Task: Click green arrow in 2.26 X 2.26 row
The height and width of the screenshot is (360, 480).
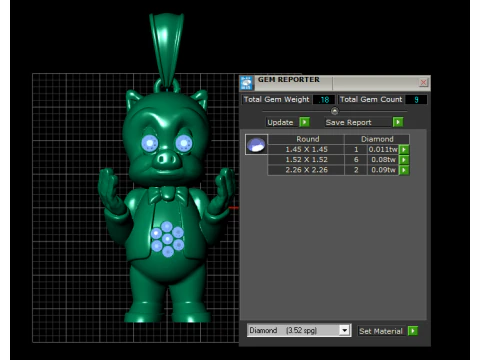Action: point(404,170)
